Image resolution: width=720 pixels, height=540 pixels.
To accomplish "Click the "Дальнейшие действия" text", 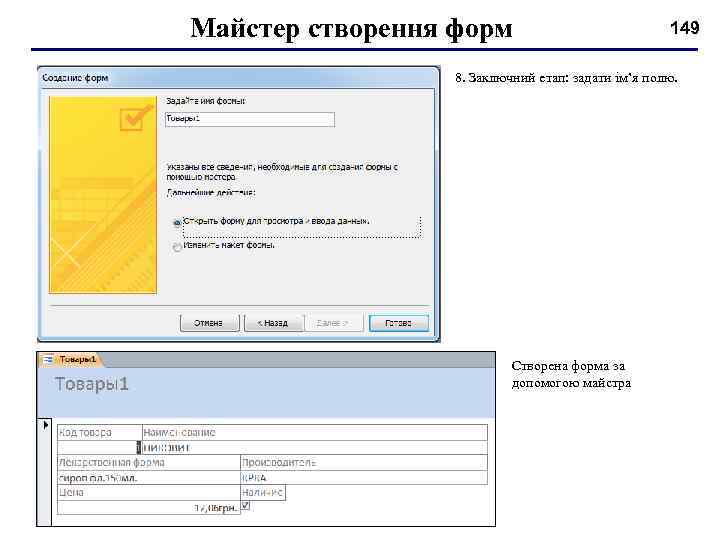I will [x=211, y=193].
